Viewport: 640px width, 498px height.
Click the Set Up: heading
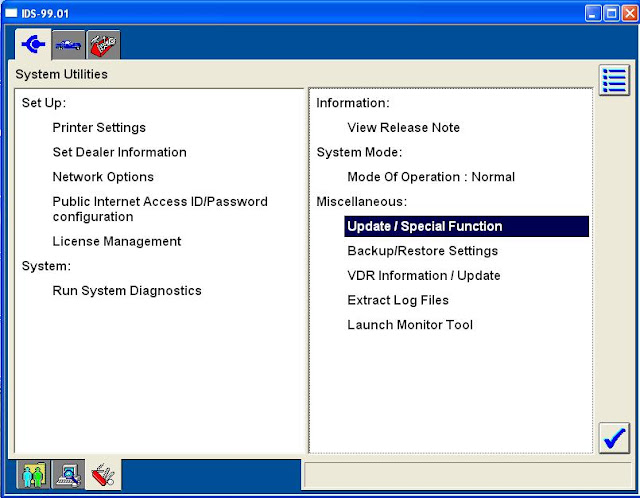(x=44, y=103)
